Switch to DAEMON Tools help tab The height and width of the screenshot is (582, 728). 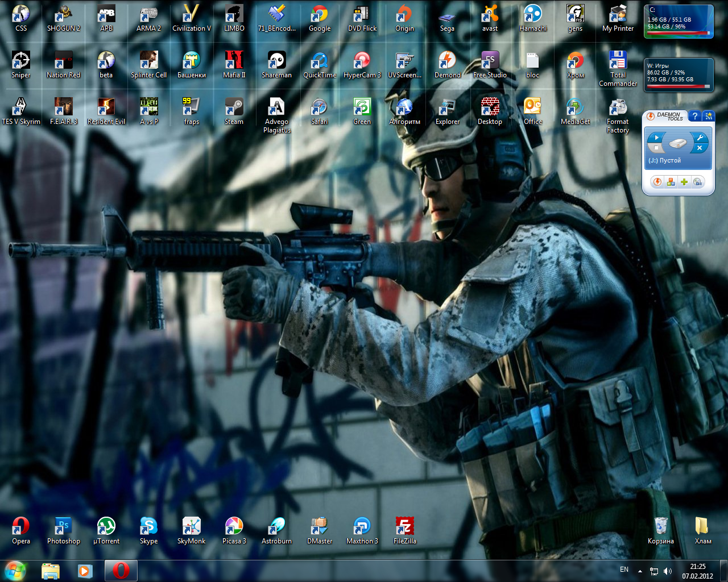click(x=695, y=116)
